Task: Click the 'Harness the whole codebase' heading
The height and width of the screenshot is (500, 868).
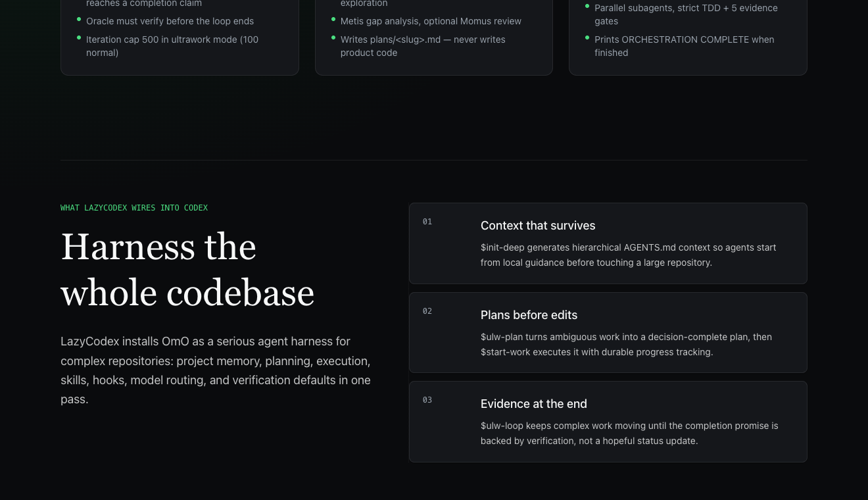Action: pyautogui.click(x=187, y=269)
